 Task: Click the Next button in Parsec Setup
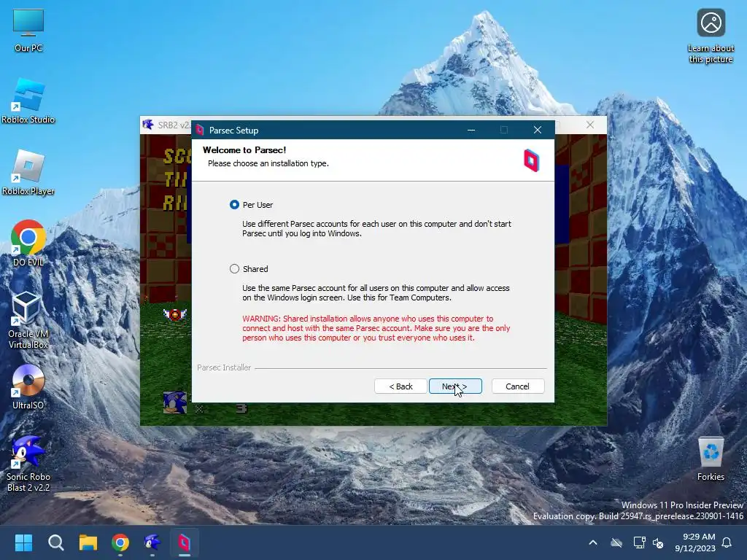tap(455, 386)
